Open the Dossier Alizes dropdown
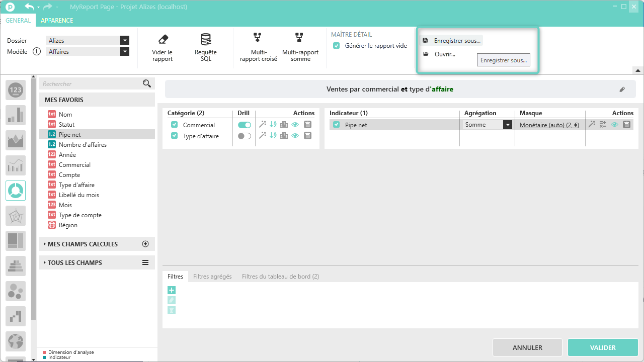Screen dimensions: 644x362 click(x=125, y=41)
